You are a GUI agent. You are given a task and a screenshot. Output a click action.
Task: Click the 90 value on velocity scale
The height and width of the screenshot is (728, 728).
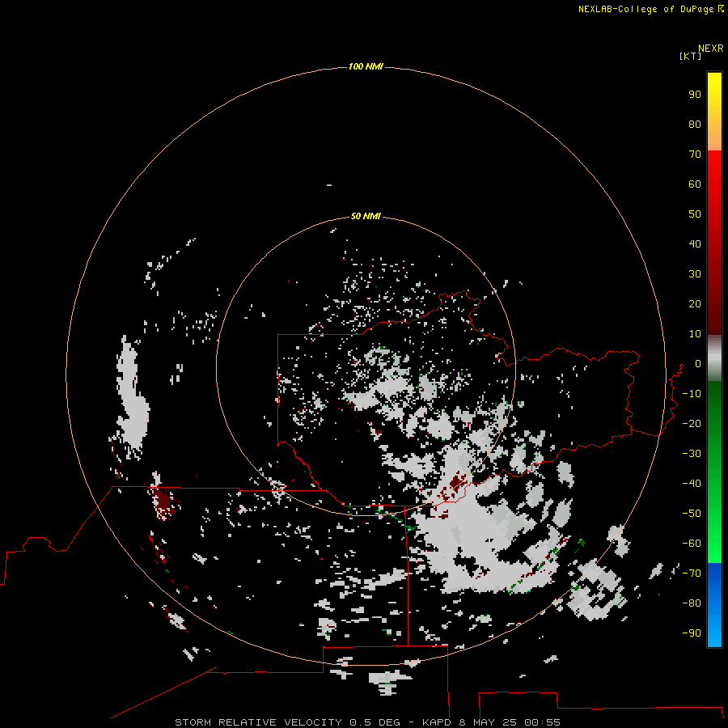click(x=695, y=95)
